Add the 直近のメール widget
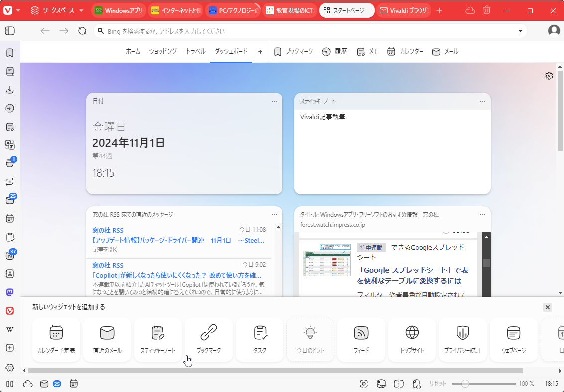564x392 pixels. point(107,340)
